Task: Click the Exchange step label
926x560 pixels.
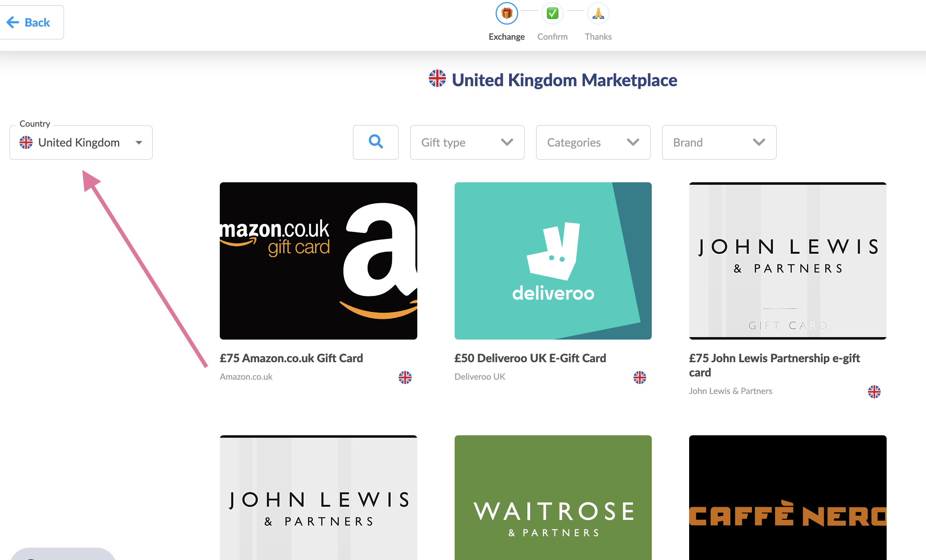Action: point(507,37)
